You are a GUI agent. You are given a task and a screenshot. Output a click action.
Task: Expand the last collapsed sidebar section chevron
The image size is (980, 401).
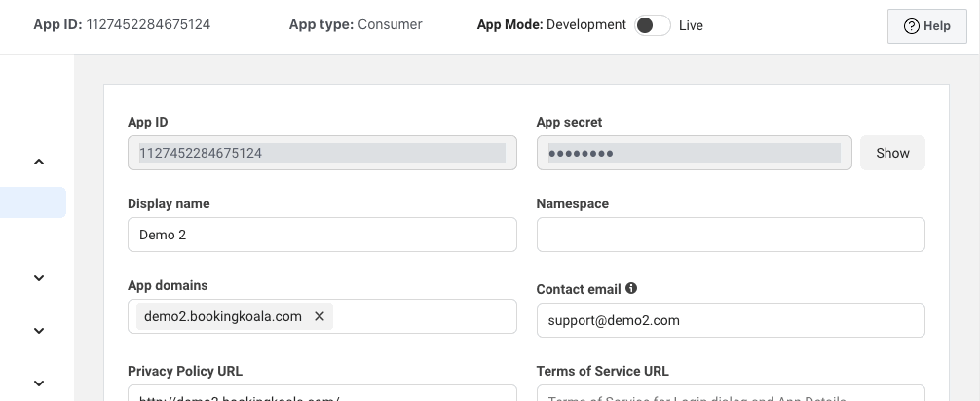(x=39, y=383)
